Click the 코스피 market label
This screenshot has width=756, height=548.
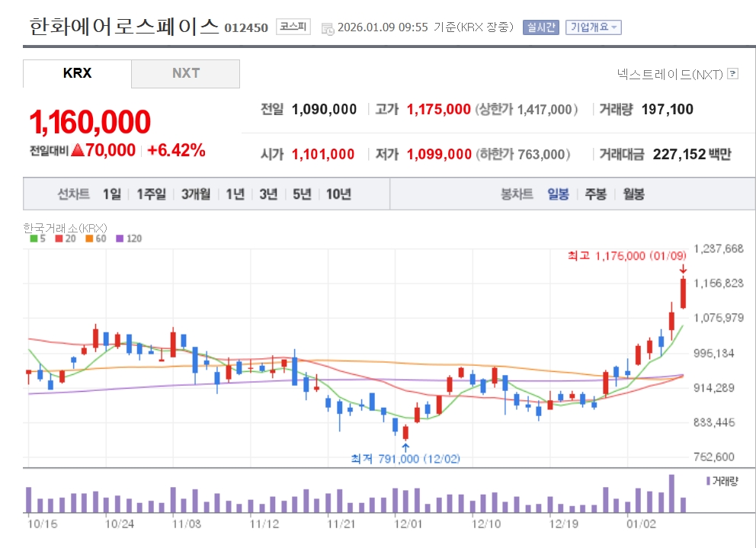tap(293, 27)
